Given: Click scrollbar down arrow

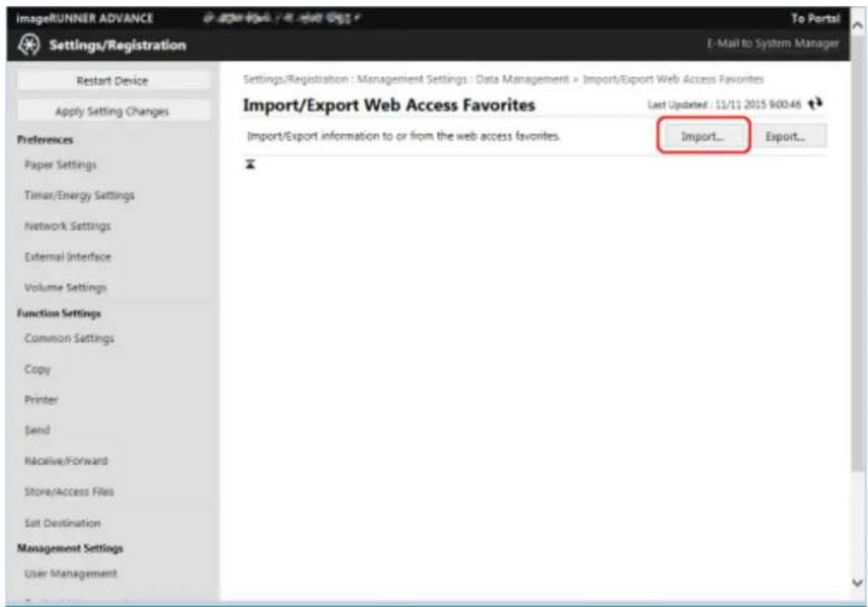Looking at the screenshot, I should click(857, 582).
